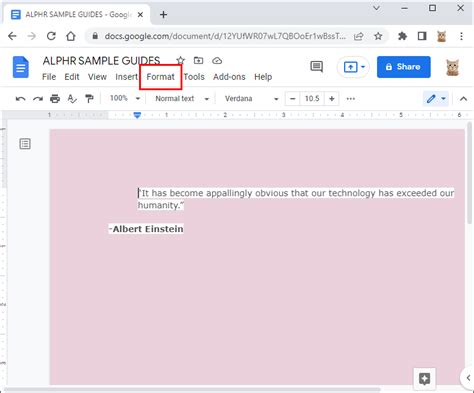Viewport: 474px width, 393px height.
Task: Collapse the menus with up chevron
Action: (463, 99)
